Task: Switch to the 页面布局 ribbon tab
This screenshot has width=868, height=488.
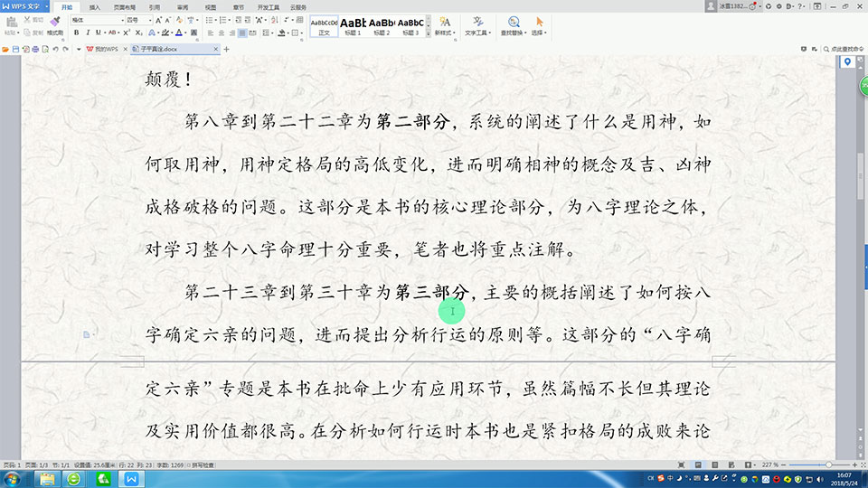Action: 125,7
